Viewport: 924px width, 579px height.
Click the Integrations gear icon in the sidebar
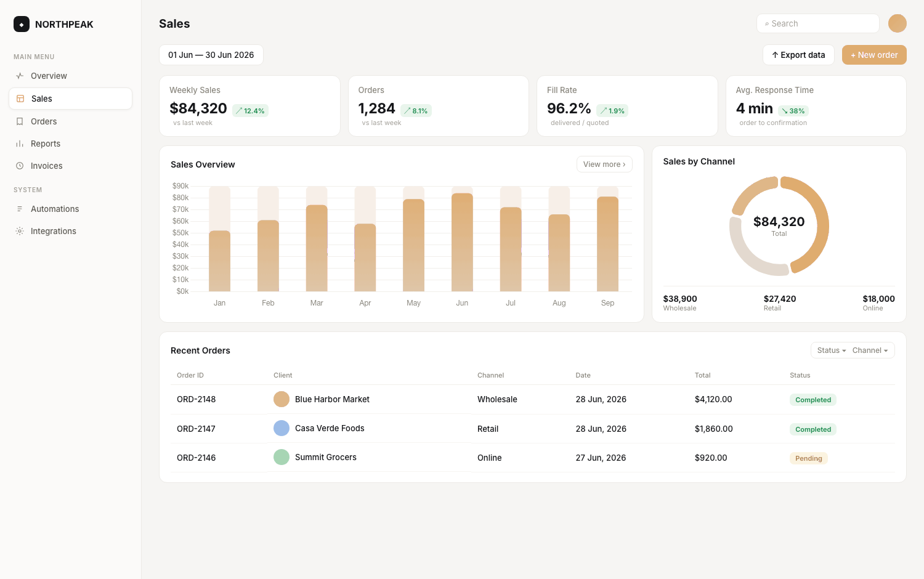tap(20, 231)
